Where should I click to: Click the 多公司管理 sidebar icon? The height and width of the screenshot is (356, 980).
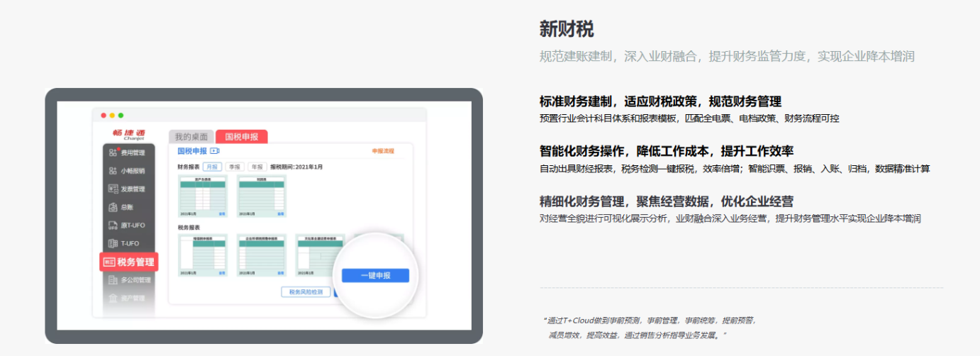(113, 280)
